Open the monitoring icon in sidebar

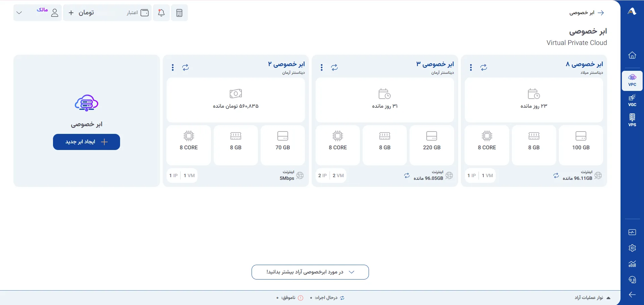(x=632, y=232)
